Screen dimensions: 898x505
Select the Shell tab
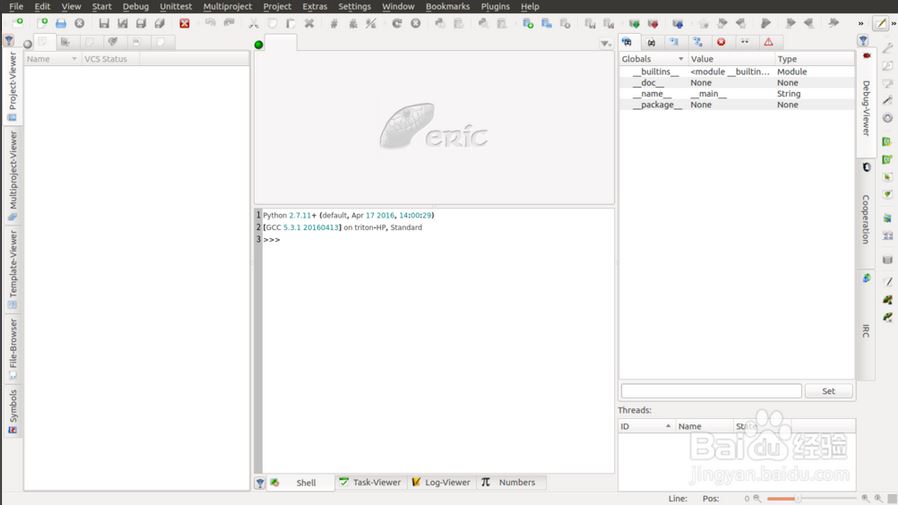tap(300, 482)
